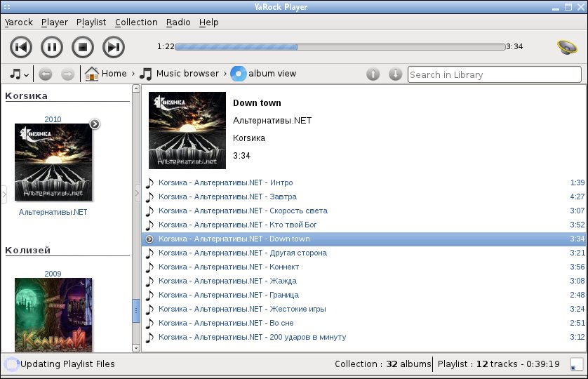Viewport: 588px width, 379px height.
Task: Click the Collection 32 albums status text
Action: tap(383, 364)
